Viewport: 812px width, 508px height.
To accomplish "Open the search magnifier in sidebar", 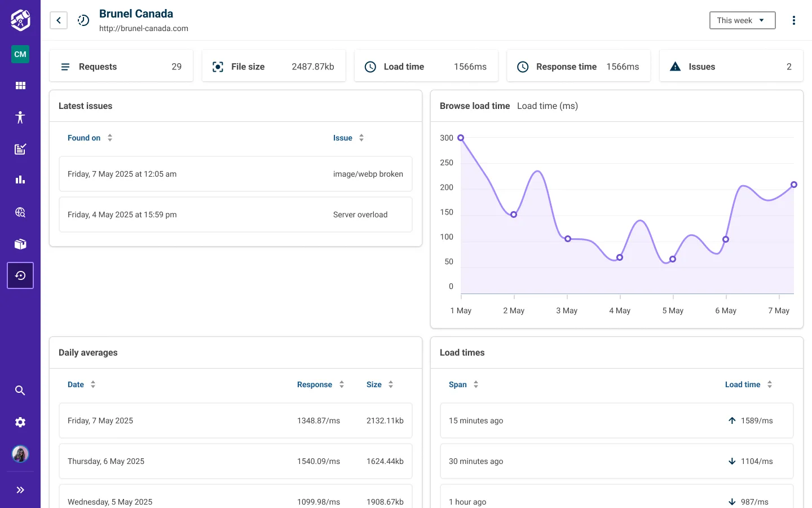I will tap(20, 391).
